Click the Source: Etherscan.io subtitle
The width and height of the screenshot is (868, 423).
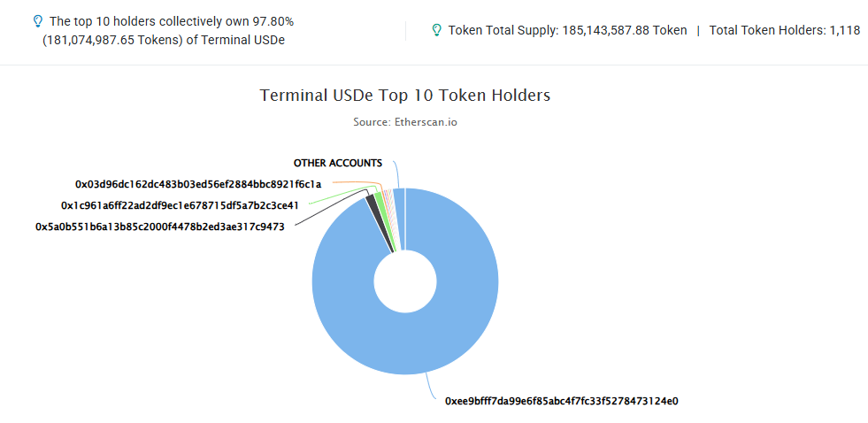pos(405,122)
